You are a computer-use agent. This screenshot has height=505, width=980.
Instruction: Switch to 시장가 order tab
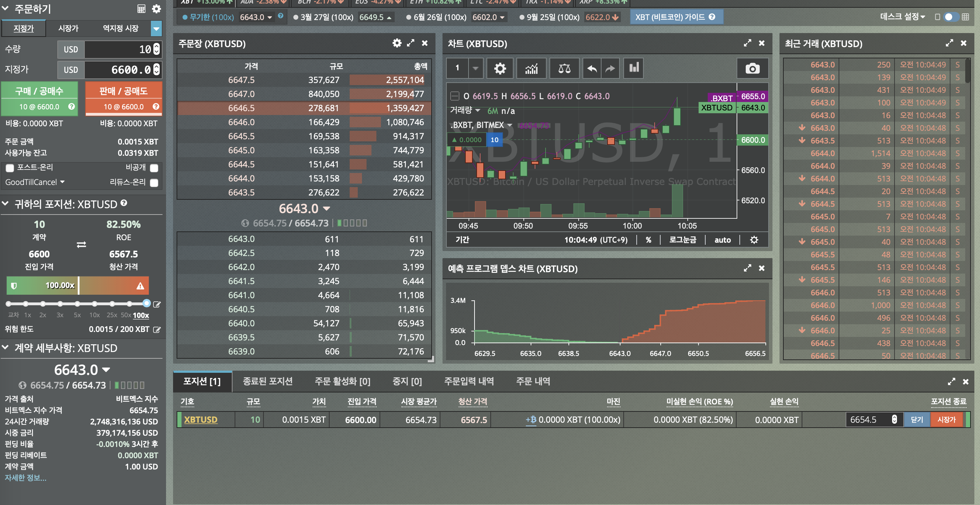[68, 28]
